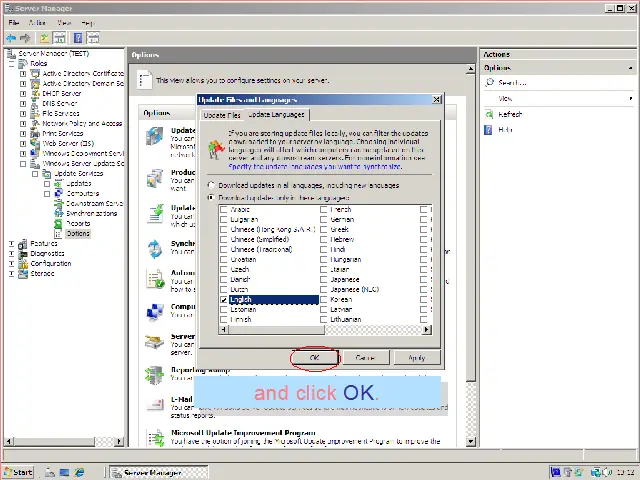Click the DHCP Server role icon

pos(36,93)
